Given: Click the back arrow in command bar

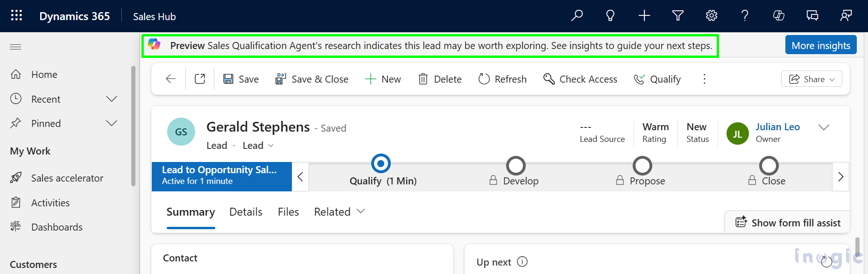Looking at the screenshot, I should click(171, 79).
